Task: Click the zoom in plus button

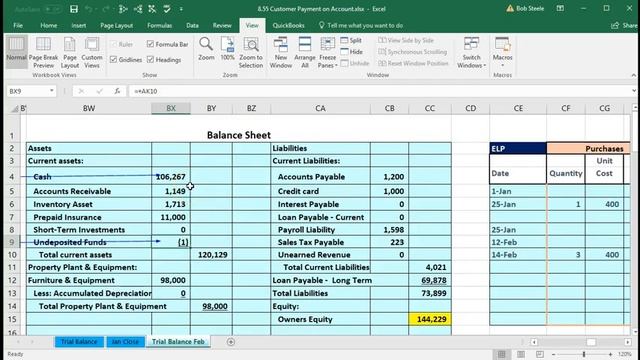Action: coord(610,354)
